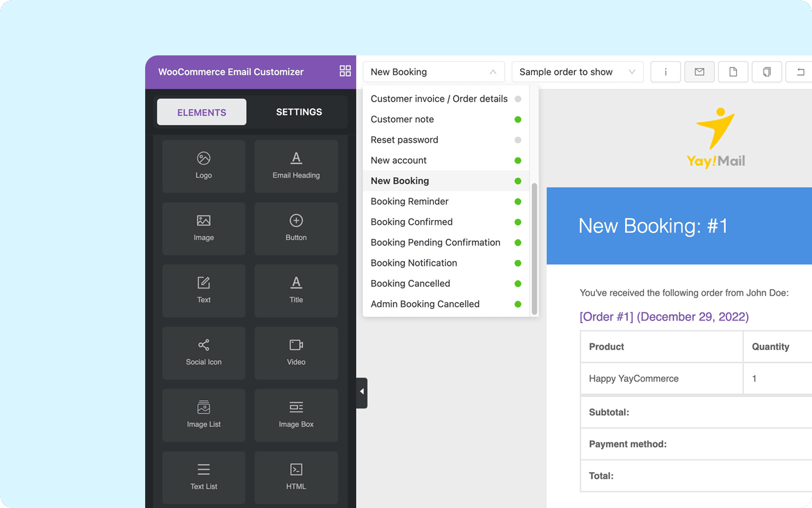Select Customer invoice / Order details template
Screen dimensions: 812x508
coord(446,99)
